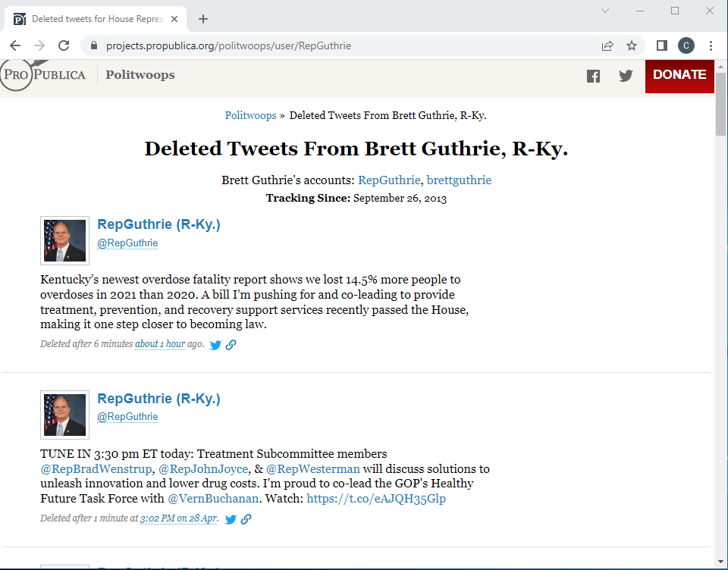This screenshot has height=570, width=728.
Task: Select the Deleted tweets for House tab
Action: tap(96, 19)
